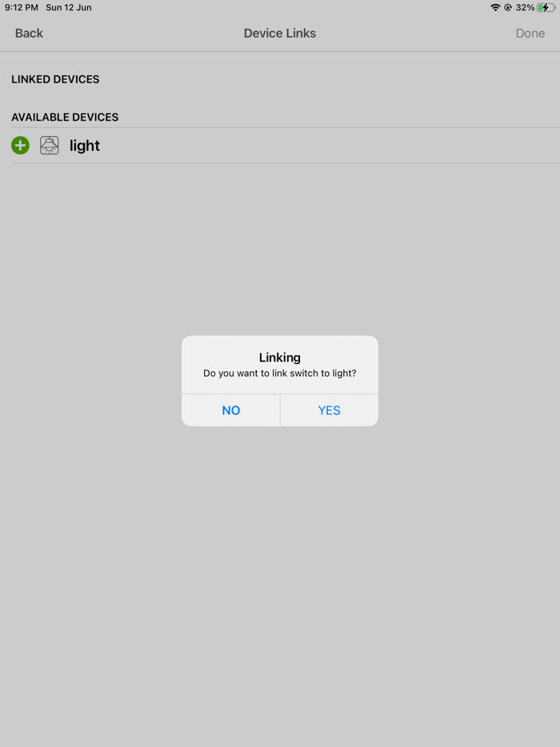Screen dimensions: 560x747
Task: Tap the charging battery icon
Action: [546, 8]
